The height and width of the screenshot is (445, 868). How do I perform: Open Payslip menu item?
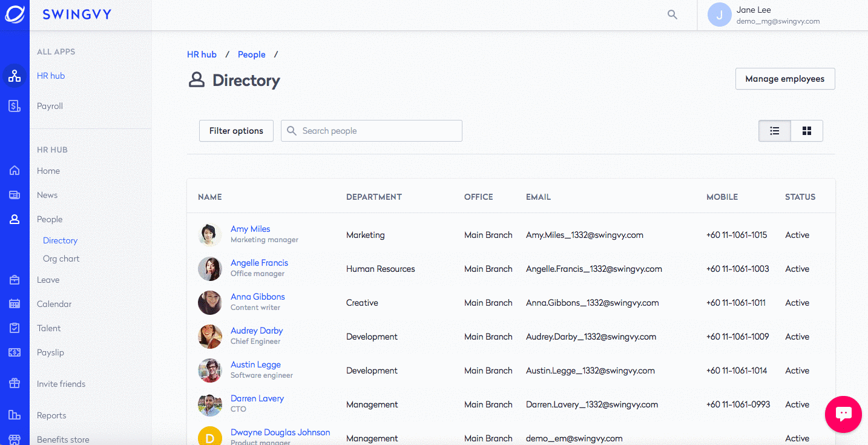50,352
